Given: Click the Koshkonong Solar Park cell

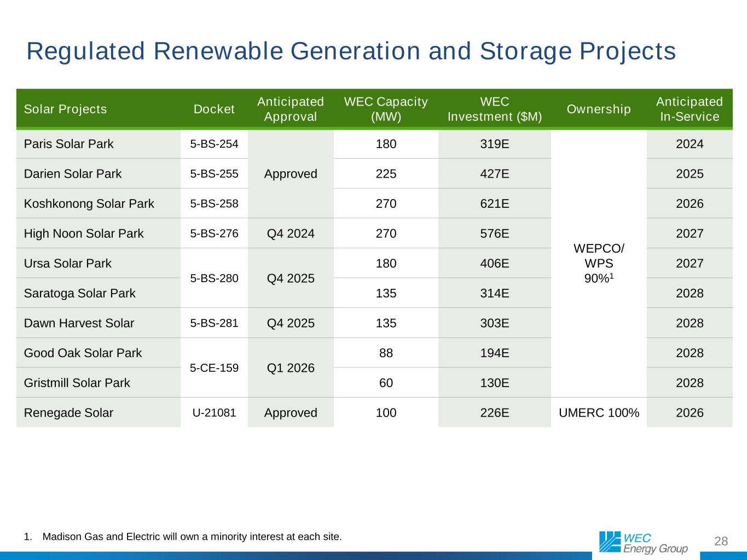Looking at the screenshot, I should click(89, 203).
